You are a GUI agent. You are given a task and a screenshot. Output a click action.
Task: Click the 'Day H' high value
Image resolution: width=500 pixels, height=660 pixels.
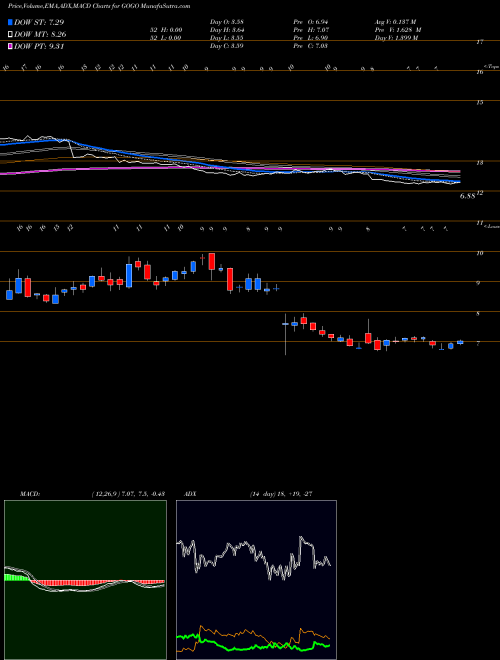click(227, 30)
